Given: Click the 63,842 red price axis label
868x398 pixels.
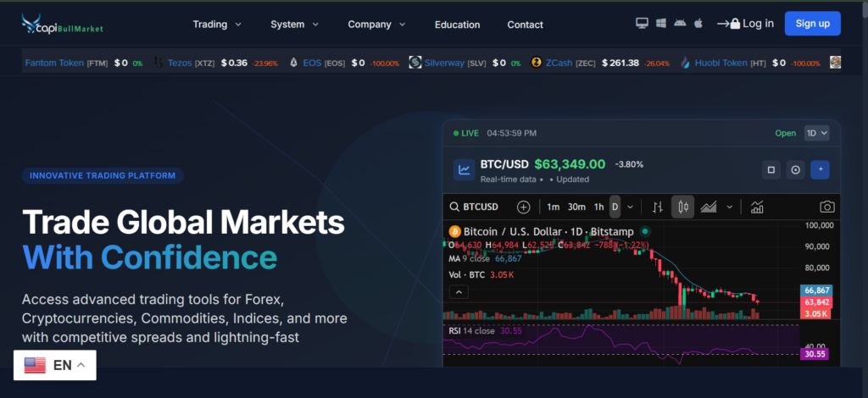Looking at the screenshot, I should point(816,301).
